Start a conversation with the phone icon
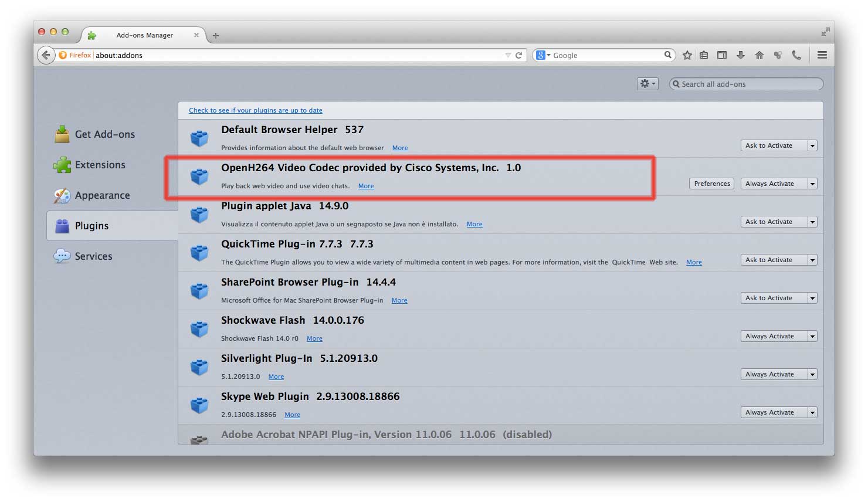868x502 pixels. pyautogui.click(x=796, y=55)
